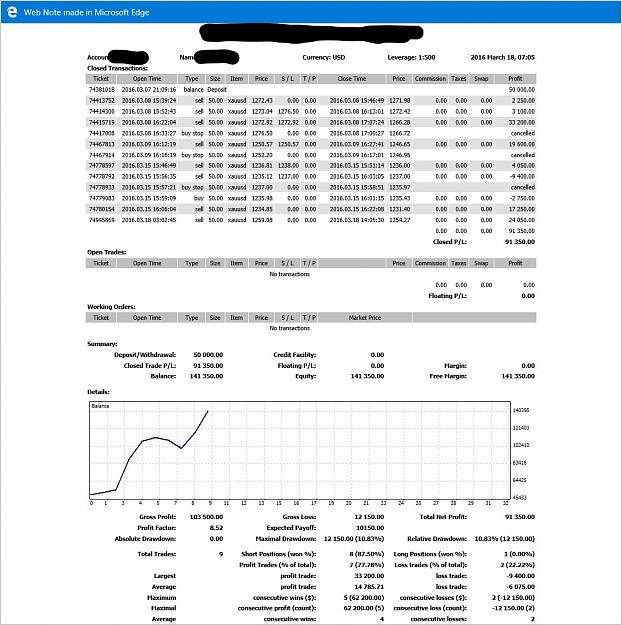Click profit -9 400.00 in ticket 74778792's row
The image size is (622, 625).
(523, 176)
